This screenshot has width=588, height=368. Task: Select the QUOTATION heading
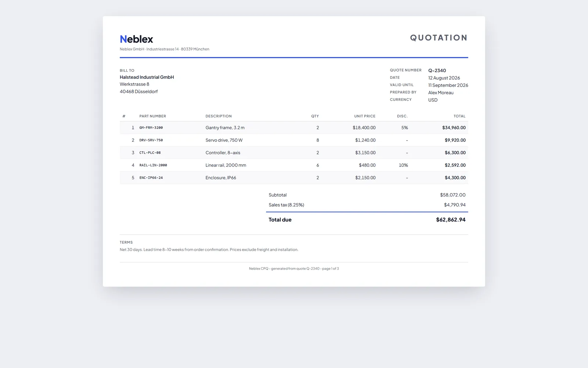point(439,38)
